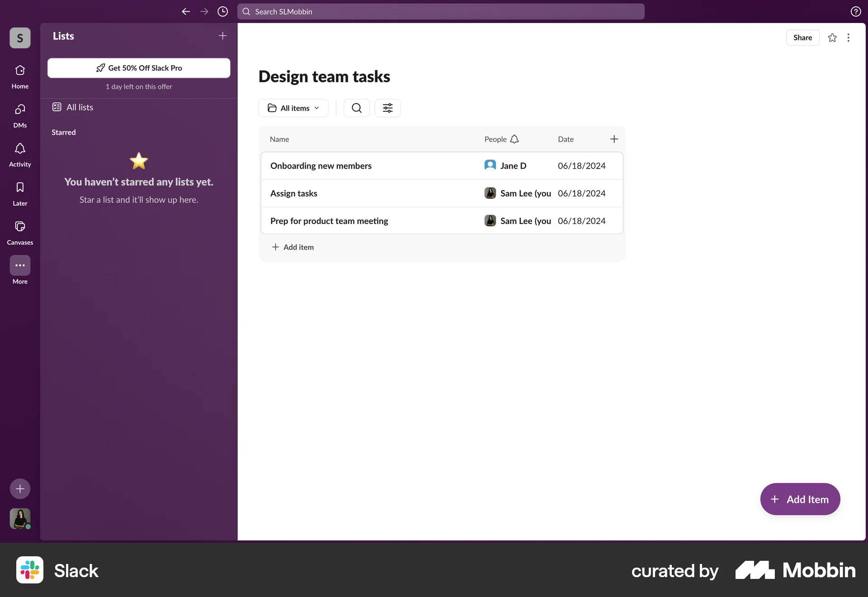Open the list filter options
The image size is (868, 597).
(x=387, y=108)
